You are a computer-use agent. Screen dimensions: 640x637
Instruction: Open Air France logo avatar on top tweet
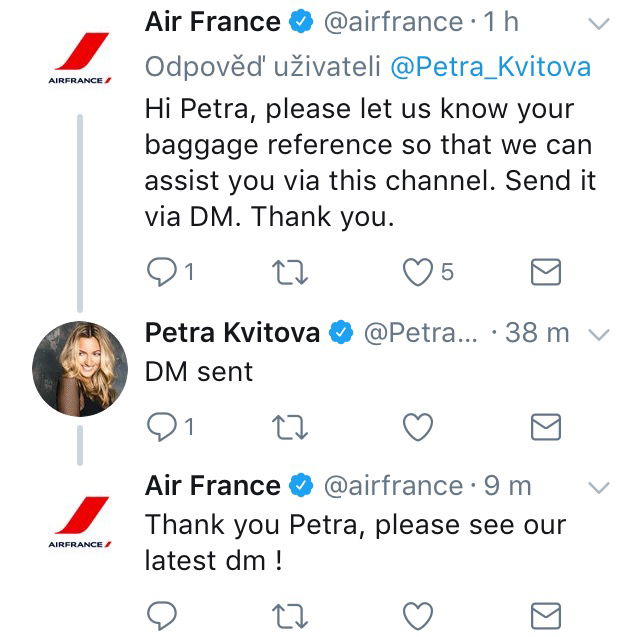(79, 58)
